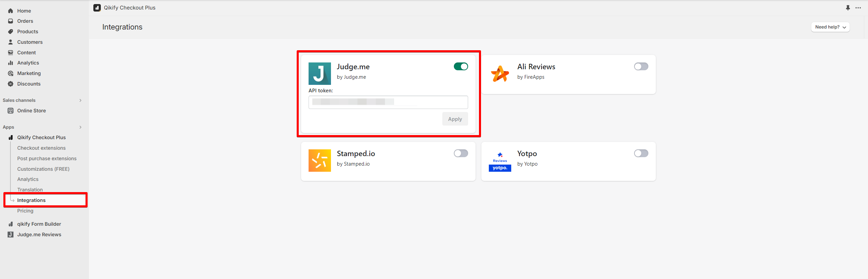Expand the Apps section chevron

coord(80,127)
